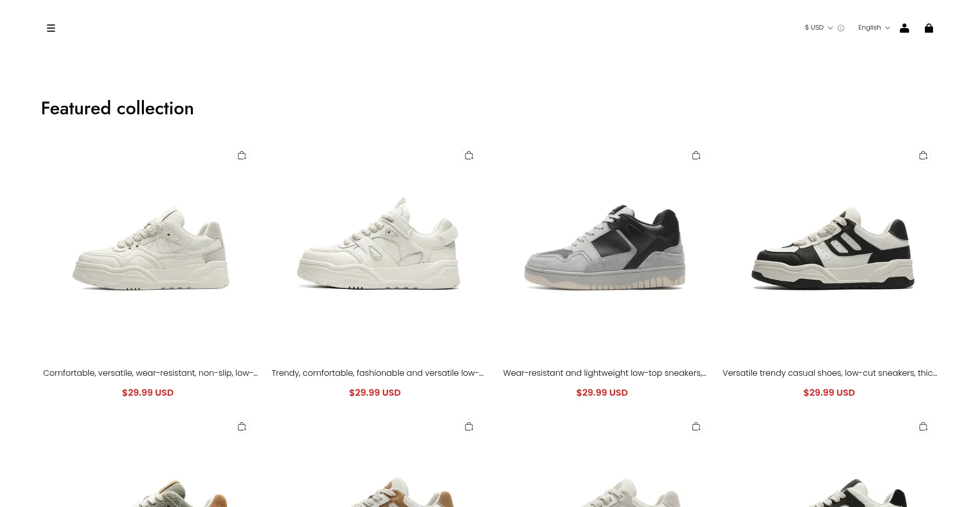Add the gray Wear-resistant sneaker to cart

pos(696,155)
